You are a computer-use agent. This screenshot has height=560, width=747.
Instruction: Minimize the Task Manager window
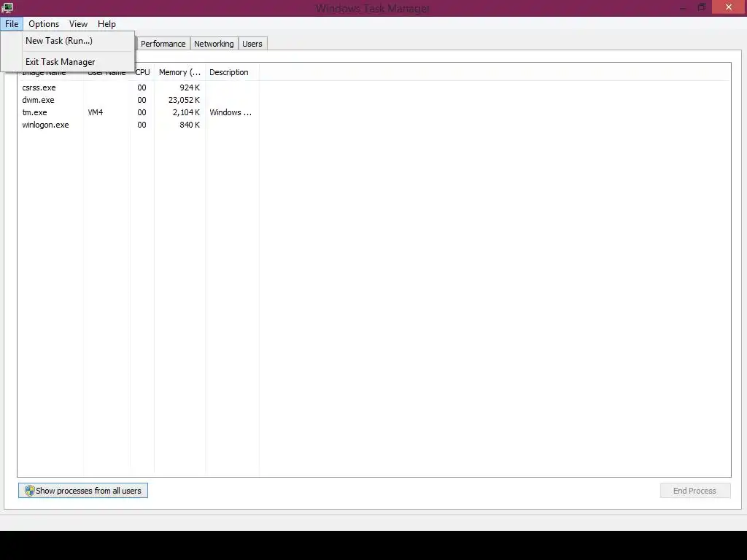pyautogui.click(x=684, y=7)
